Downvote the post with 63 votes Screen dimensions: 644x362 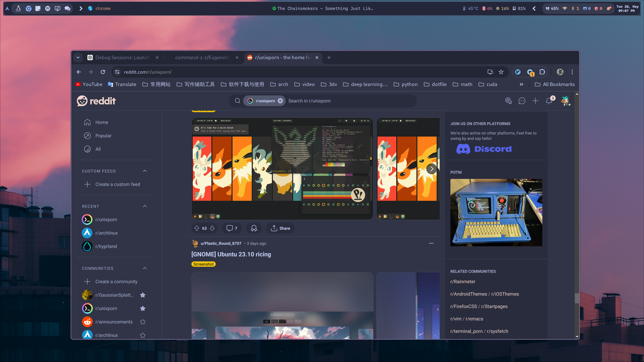coord(212,228)
